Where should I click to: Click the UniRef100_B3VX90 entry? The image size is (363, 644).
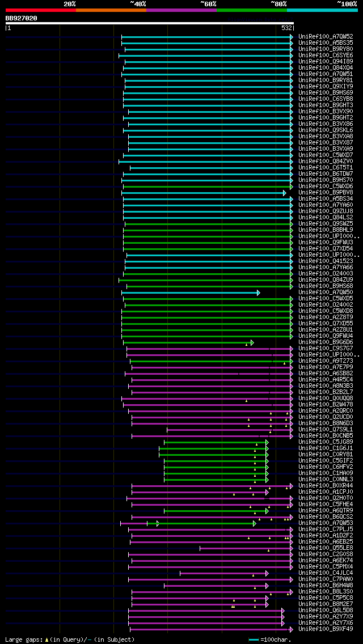[x=326, y=111]
